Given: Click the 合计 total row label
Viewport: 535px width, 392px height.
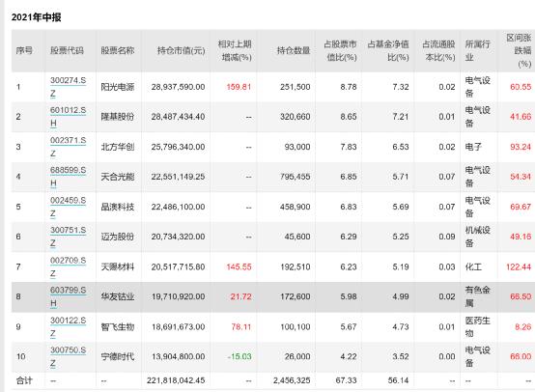Looking at the screenshot, I should click(x=24, y=380).
